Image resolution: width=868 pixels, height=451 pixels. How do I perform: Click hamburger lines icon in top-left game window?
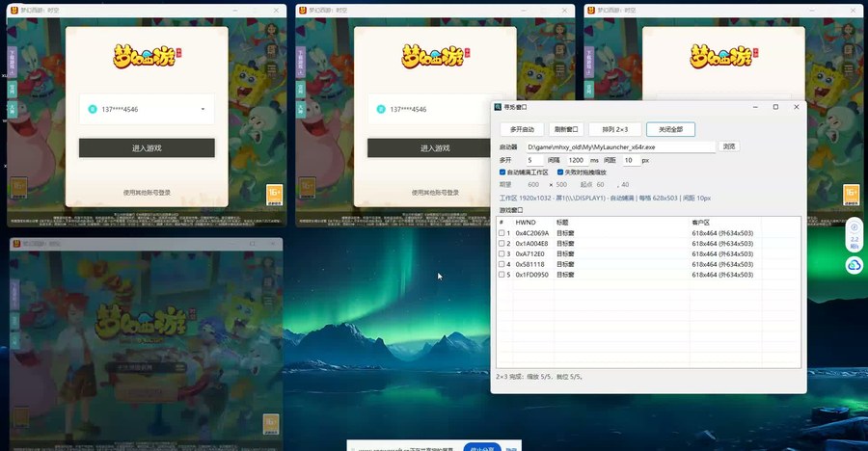pyautogui.click(x=272, y=69)
